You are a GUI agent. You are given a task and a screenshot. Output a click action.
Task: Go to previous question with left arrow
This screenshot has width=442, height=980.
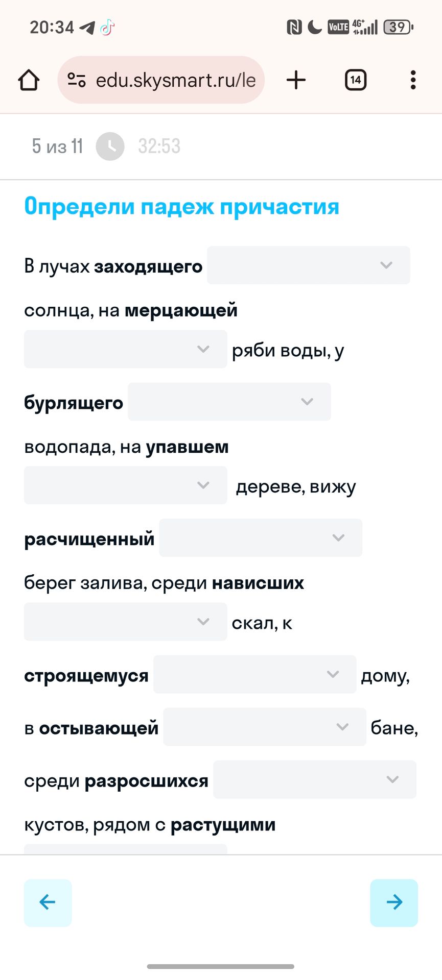point(48,902)
